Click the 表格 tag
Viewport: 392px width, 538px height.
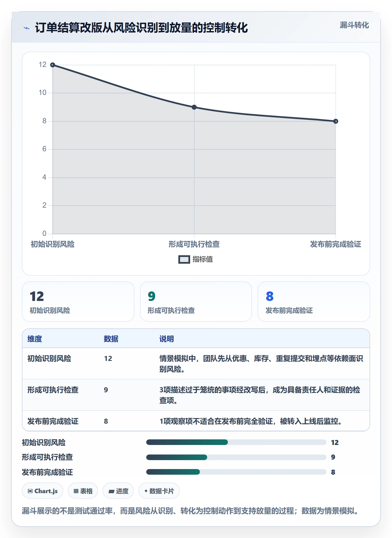click(83, 491)
